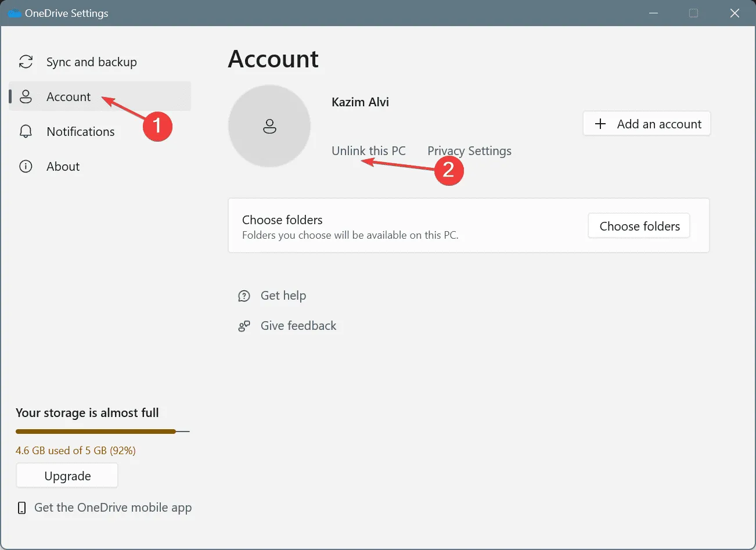This screenshot has width=756, height=550.
Task: Click the Upgrade storage button
Action: [67, 476]
